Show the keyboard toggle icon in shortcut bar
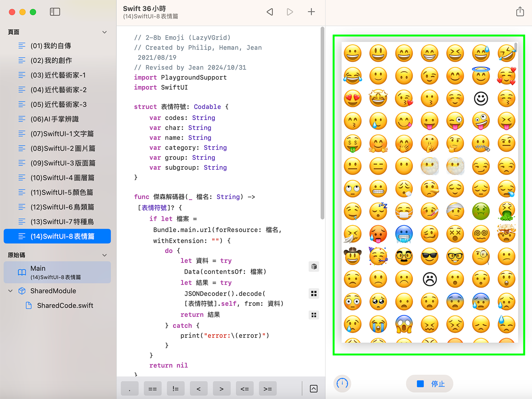This screenshot has width=532, height=399. 314,389
